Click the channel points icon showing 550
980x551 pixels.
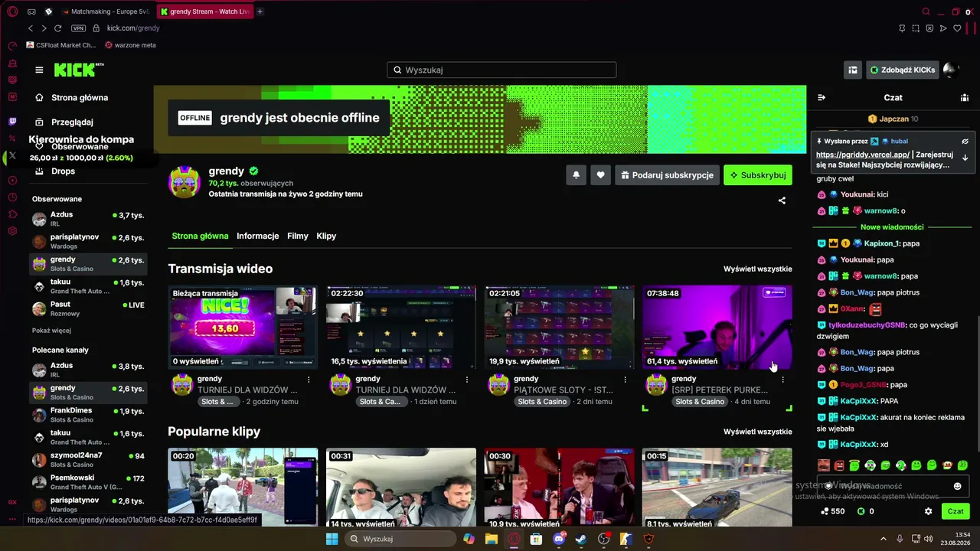[832, 511]
